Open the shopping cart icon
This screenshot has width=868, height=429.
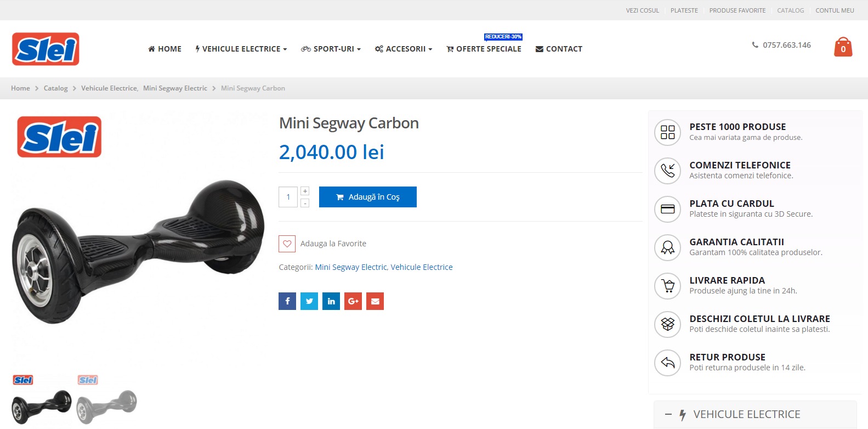[x=843, y=47]
